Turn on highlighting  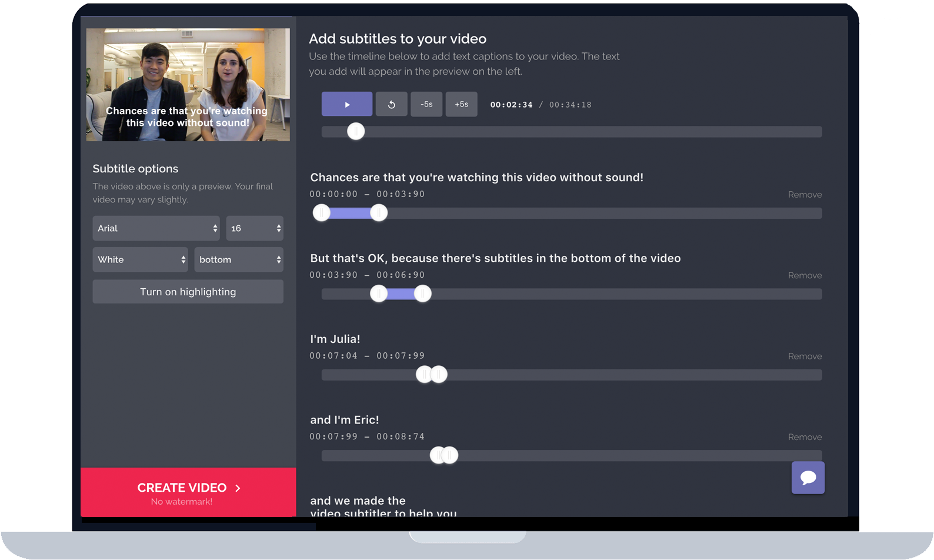[188, 292]
